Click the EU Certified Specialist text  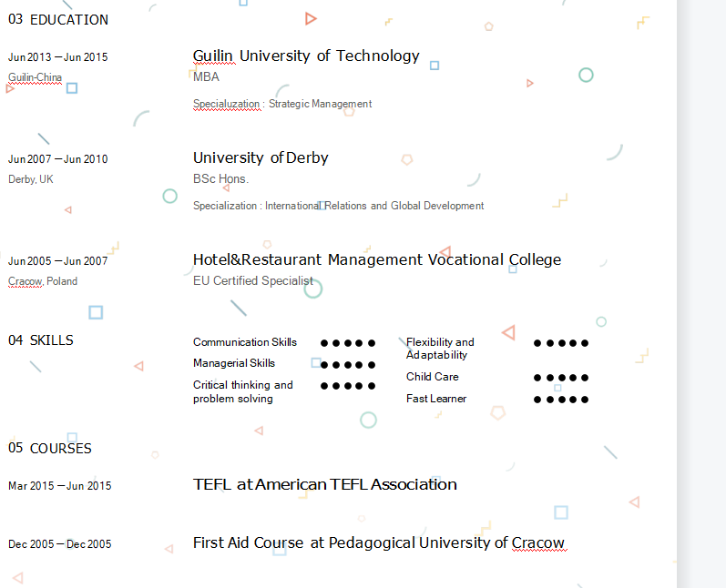pyautogui.click(x=252, y=281)
